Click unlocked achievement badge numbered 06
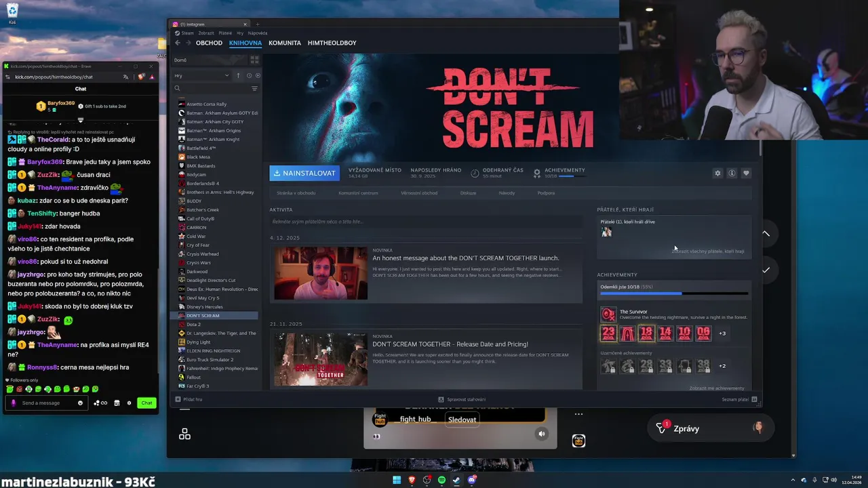 (703, 333)
